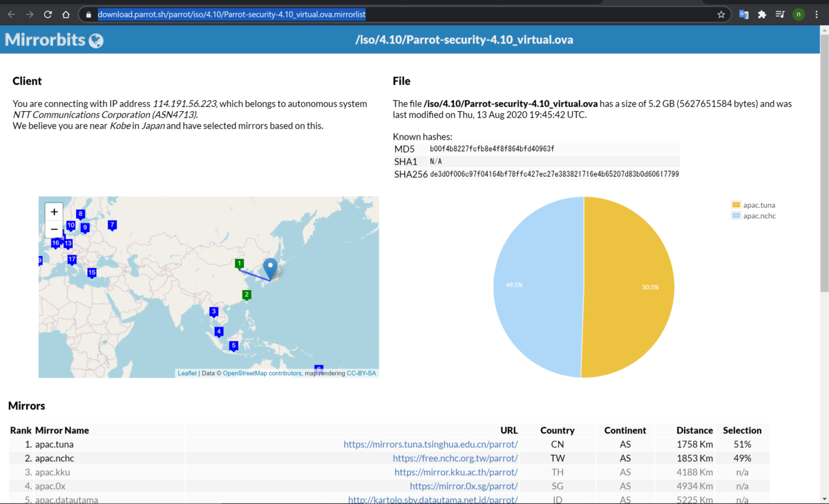Select blue map marker 3

click(213, 312)
